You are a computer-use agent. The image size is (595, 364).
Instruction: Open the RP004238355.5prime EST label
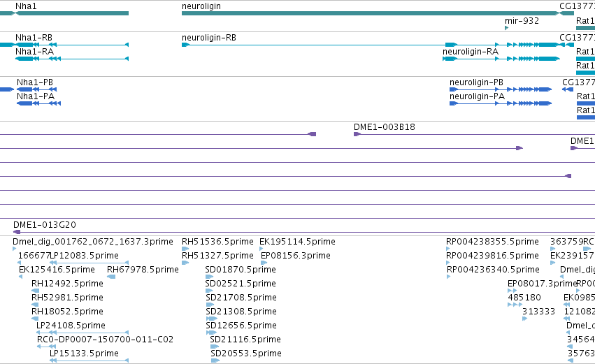(492, 242)
